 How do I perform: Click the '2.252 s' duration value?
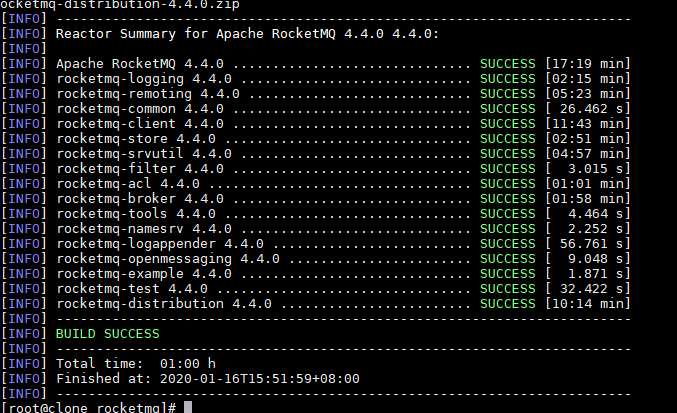point(595,229)
